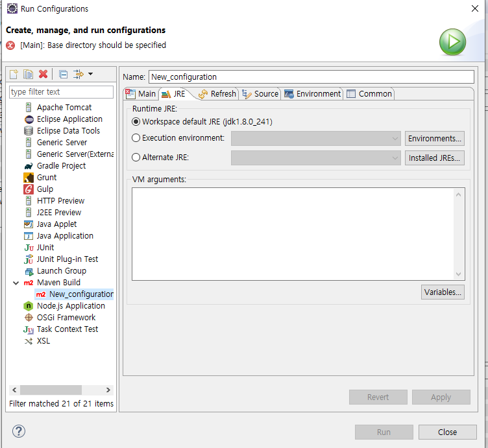Switch to the Main tab
The image size is (488, 448).
141,94
